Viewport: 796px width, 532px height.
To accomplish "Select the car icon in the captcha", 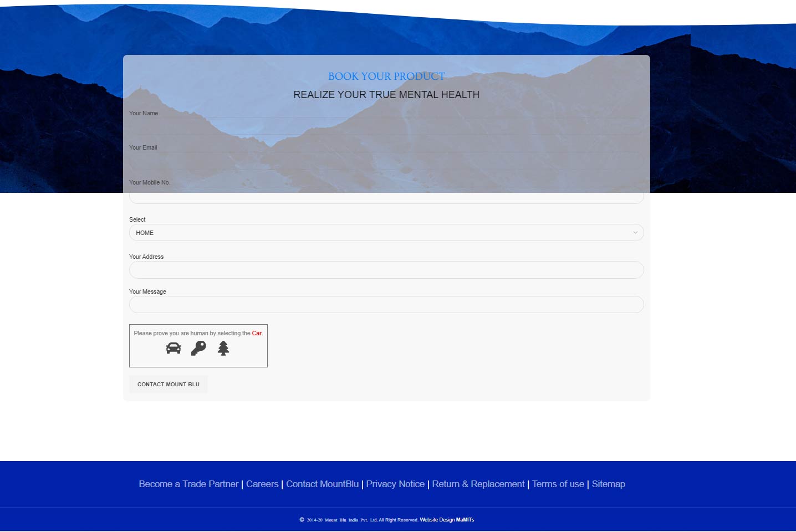I will pos(174,348).
